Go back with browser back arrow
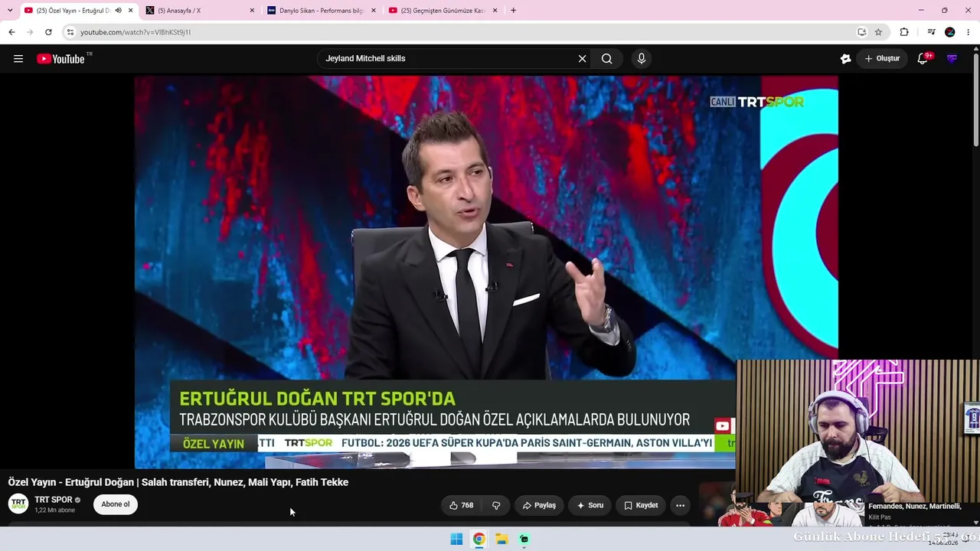The height and width of the screenshot is (551, 980). (11, 32)
